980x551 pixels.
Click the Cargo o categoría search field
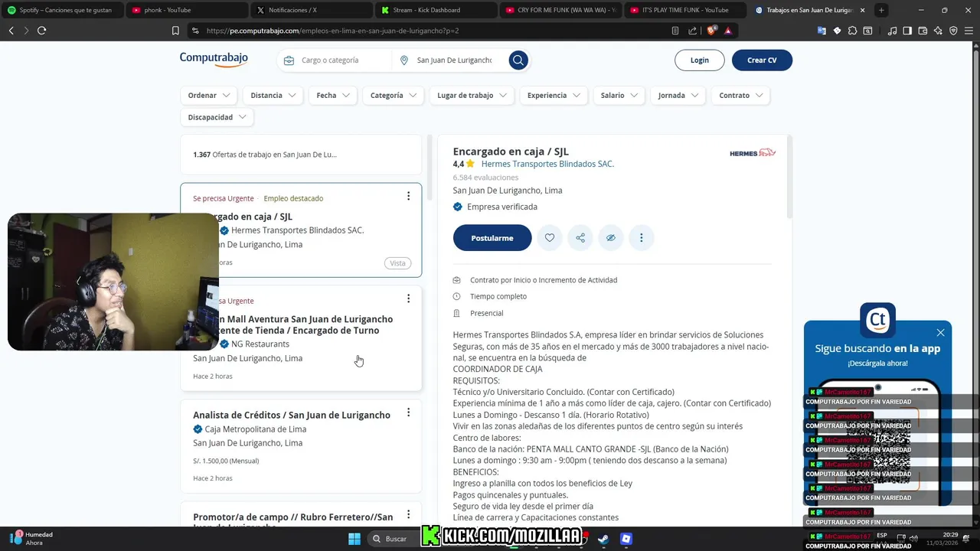335,60
